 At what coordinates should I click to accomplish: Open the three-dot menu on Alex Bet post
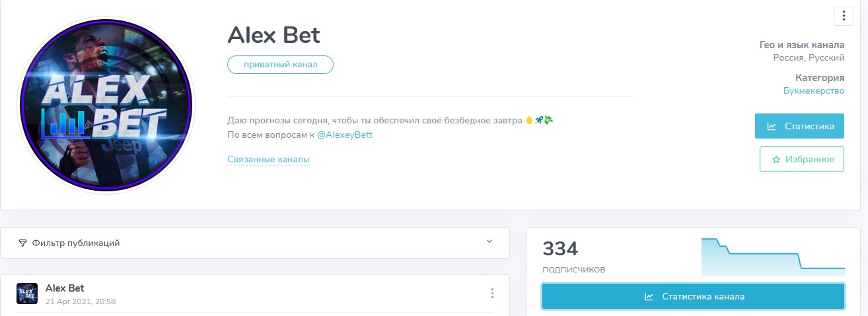(x=491, y=294)
